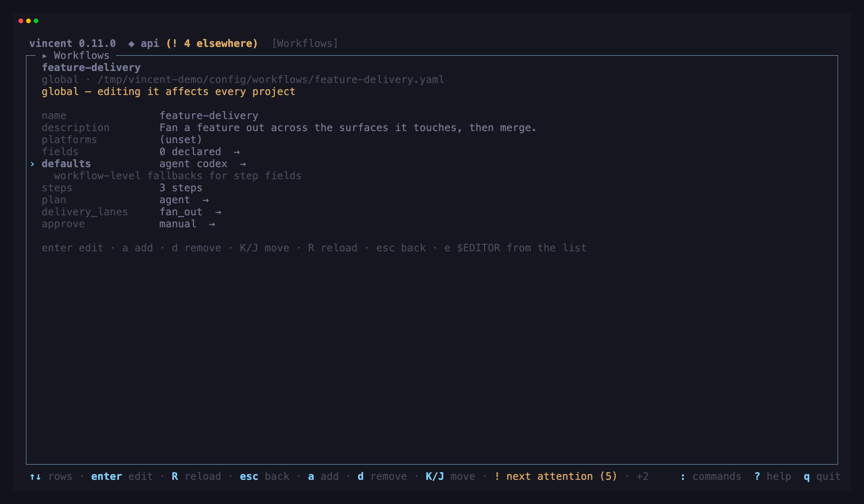Click the a add footer shortcut
Screen dimensions: 864x504
(x=323, y=477)
